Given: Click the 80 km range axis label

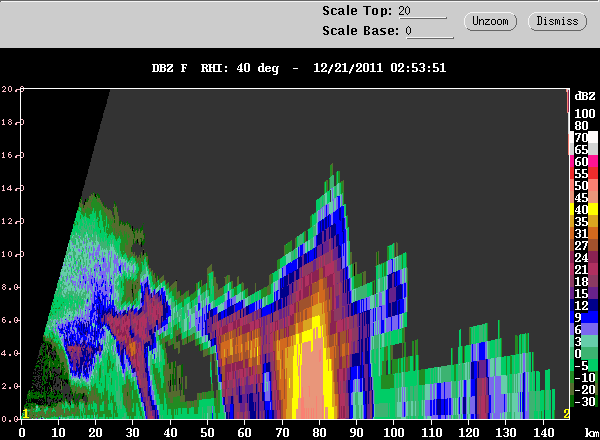Looking at the screenshot, I should 319,433.
